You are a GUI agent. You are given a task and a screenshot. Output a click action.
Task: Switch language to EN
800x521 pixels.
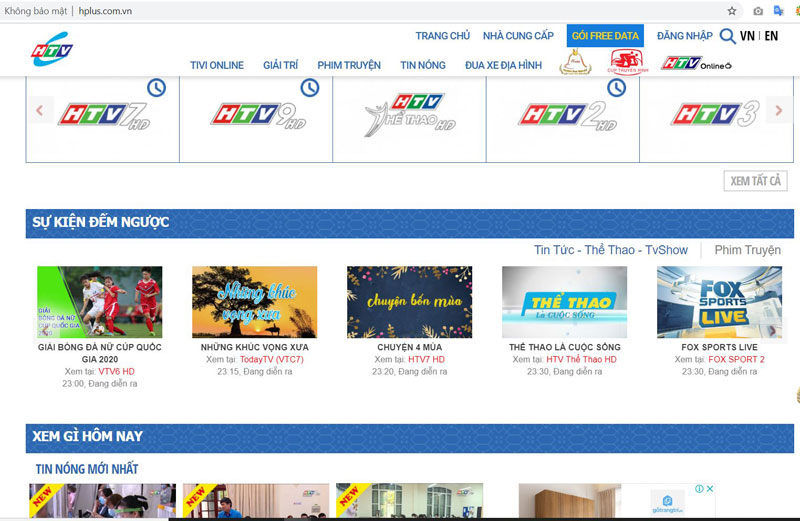point(771,36)
